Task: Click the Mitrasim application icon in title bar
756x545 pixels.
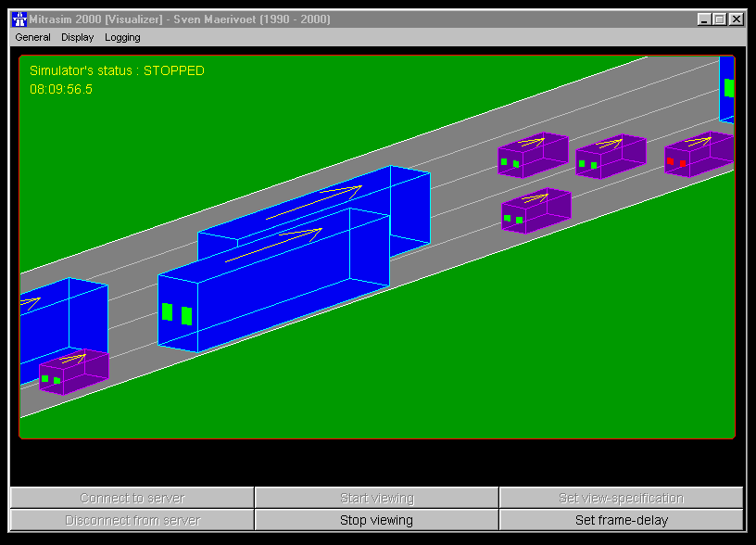Action: tap(19, 19)
